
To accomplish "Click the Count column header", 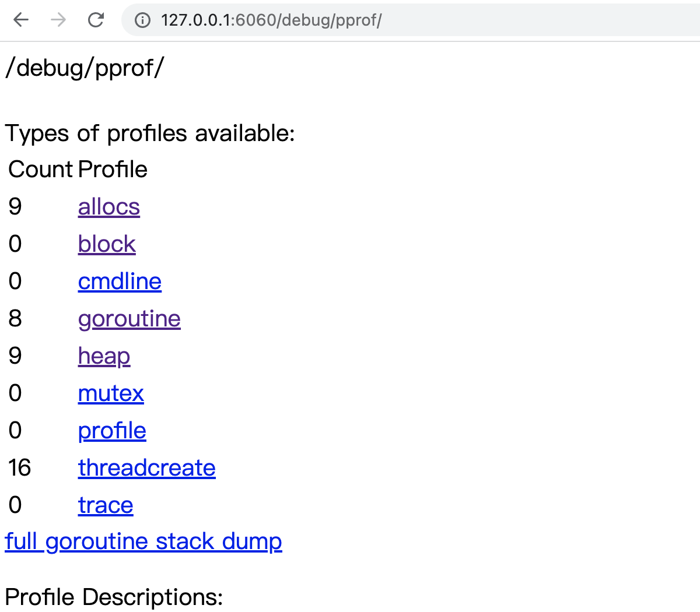I will click(x=41, y=170).
